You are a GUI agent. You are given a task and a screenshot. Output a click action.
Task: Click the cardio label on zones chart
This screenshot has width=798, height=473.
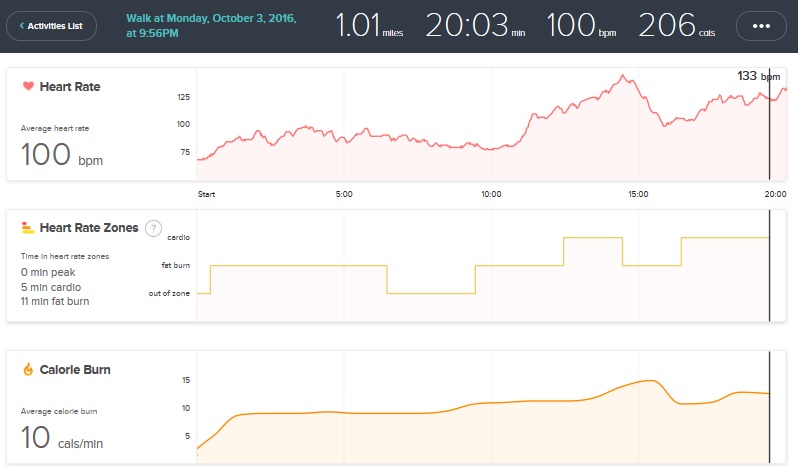(178, 237)
